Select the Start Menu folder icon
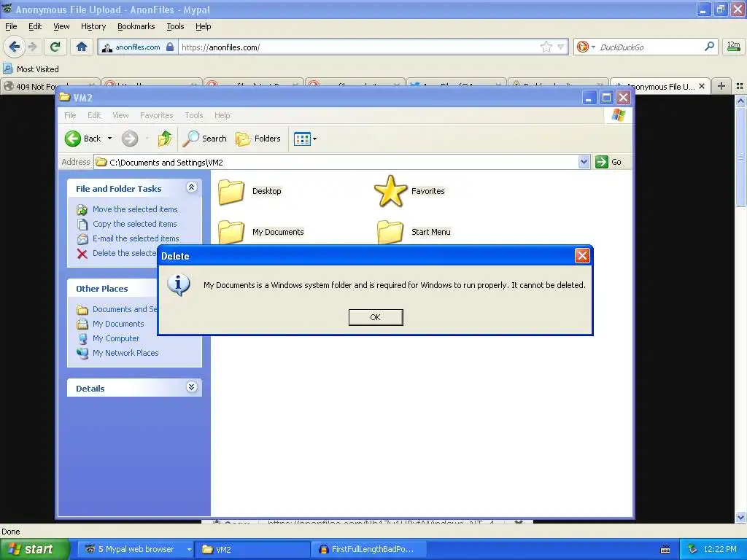 click(390, 232)
